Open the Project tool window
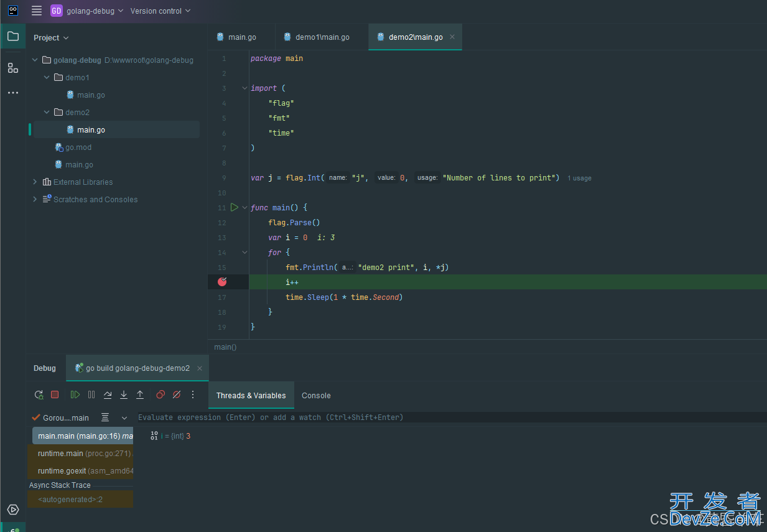Viewport: 767px width, 532px height. [13, 37]
